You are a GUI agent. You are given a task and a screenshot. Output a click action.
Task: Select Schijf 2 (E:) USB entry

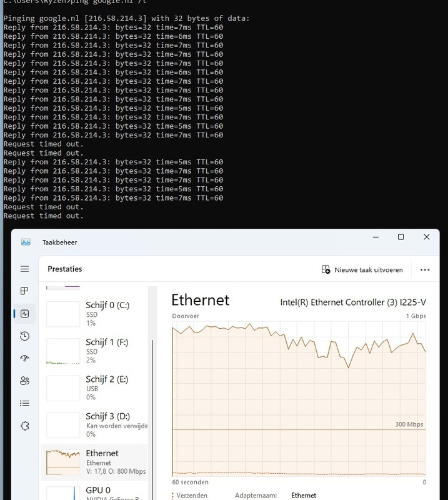point(95,388)
